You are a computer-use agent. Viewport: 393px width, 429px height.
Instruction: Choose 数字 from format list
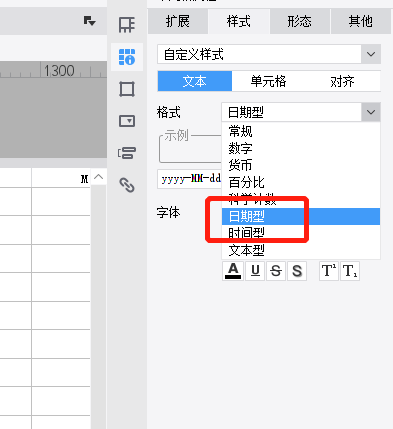301,148
